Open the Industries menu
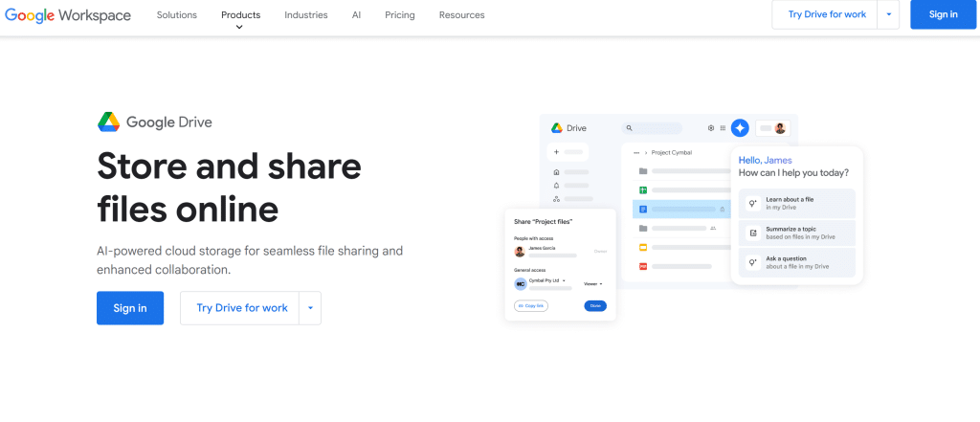Viewport: 980px width, 422px height. coord(305,15)
